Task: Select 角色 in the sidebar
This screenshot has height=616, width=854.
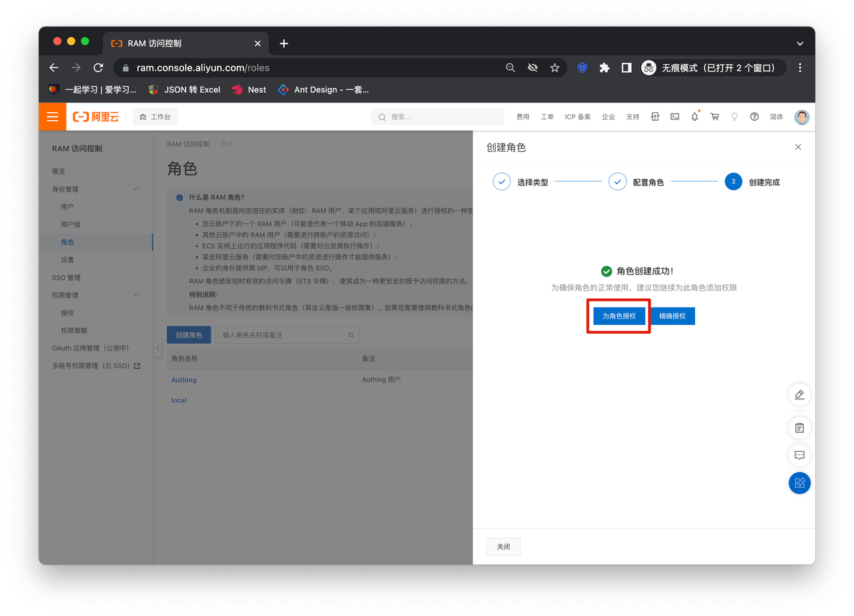Action: pyautogui.click(x=67, y=242)
